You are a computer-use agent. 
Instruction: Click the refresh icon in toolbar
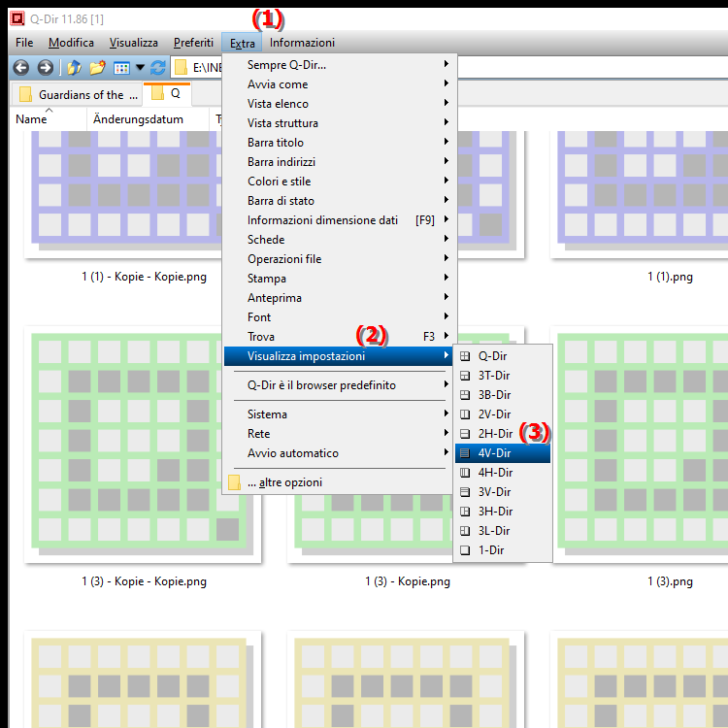[158, 68]
